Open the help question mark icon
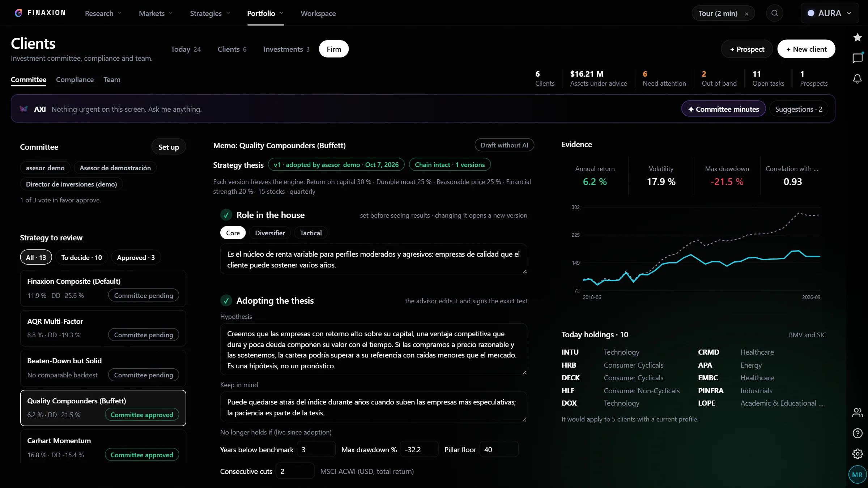The image size is (868, 488). [x=857, y=433]
